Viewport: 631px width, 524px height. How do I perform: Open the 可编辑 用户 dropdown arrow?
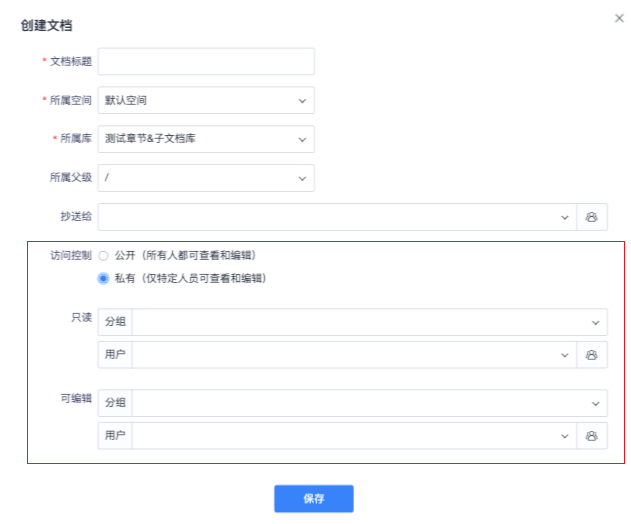(565, 436)
